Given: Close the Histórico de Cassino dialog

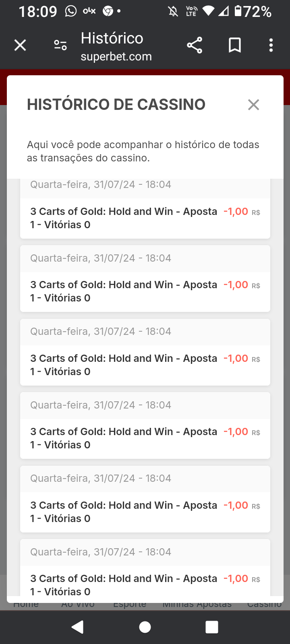Looking at the screenshot, I should 253,105.
